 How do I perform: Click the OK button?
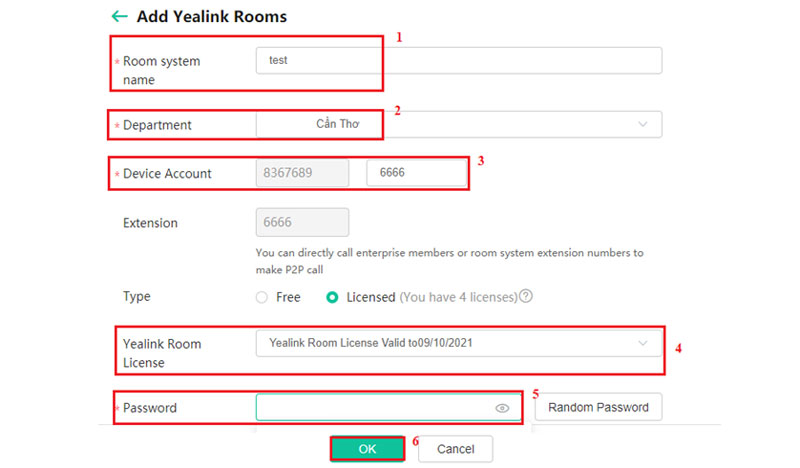point(367,449)
